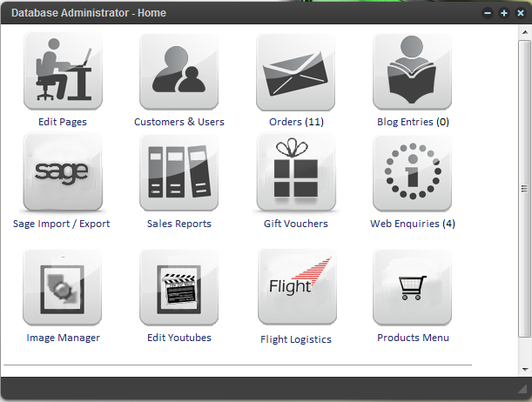
Task: Open the Gift Vouchers present icon
Action: tap(296, 172)
